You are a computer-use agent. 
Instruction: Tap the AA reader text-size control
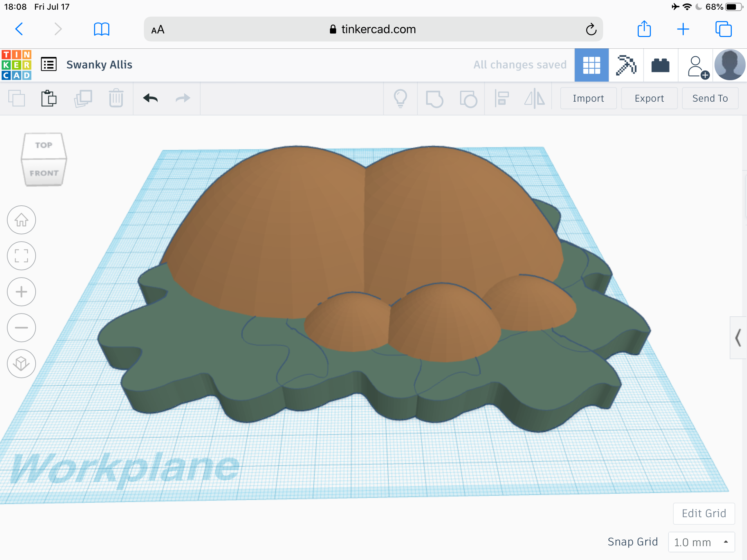pyautogui.click(x=158, y=30)
